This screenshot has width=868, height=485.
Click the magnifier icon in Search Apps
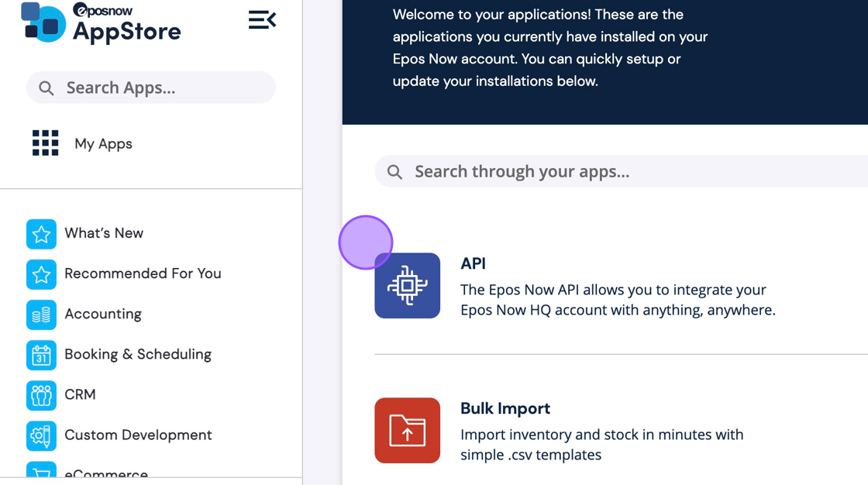point(46,88)
